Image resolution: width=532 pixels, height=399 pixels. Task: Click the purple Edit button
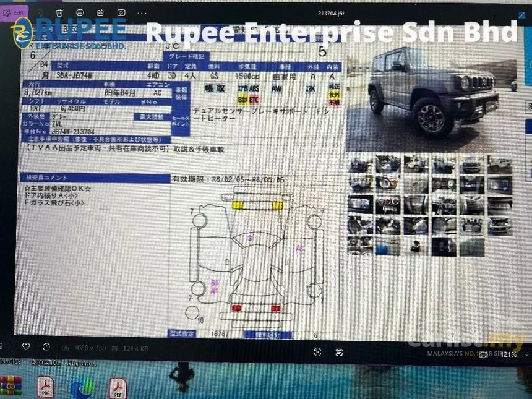13,13
